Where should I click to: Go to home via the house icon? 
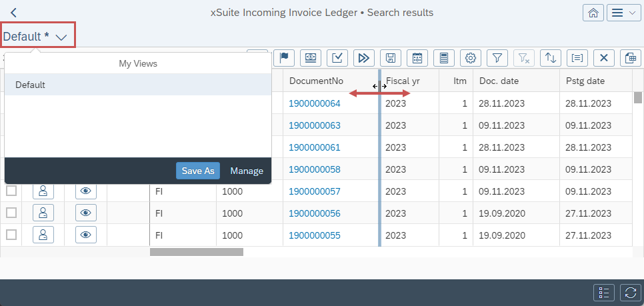(591, 13)
